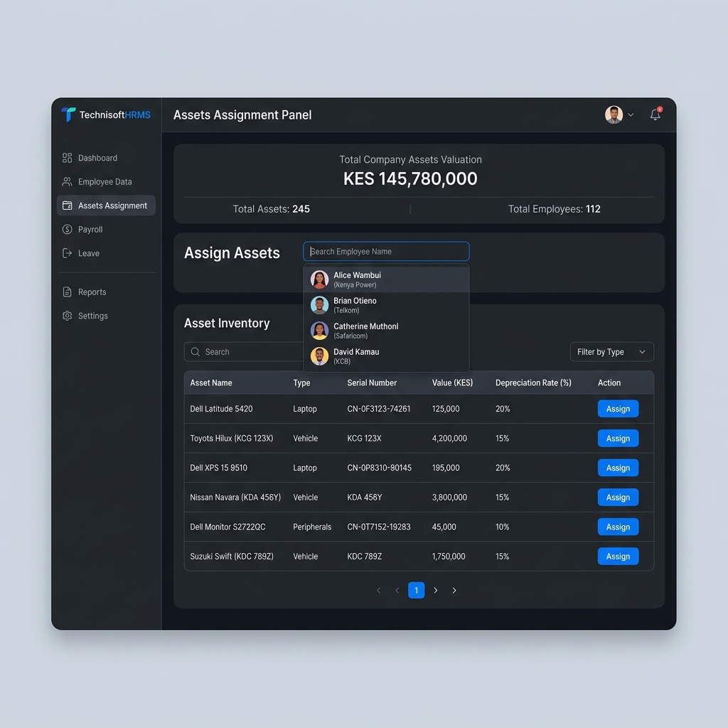Click the KES 145,780,000 valuation figure
This screenshot has height=728, width=728.
tap(410, 178)
